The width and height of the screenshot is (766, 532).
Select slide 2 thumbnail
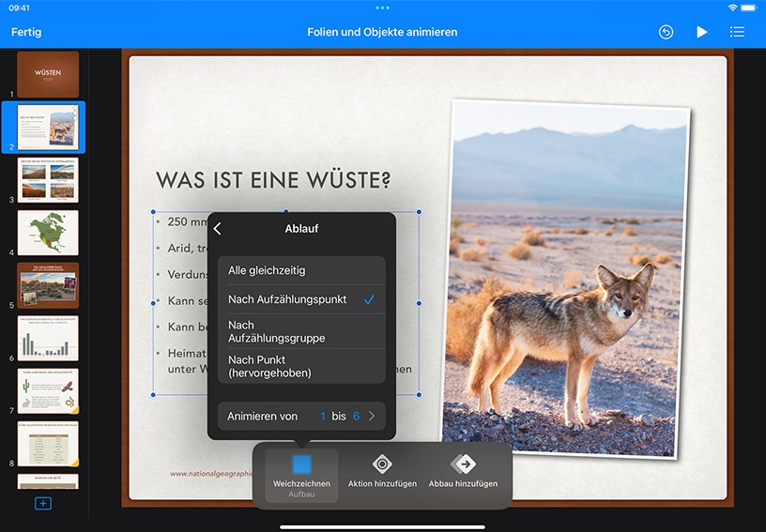pyautogui.click(x=48, y=127)
